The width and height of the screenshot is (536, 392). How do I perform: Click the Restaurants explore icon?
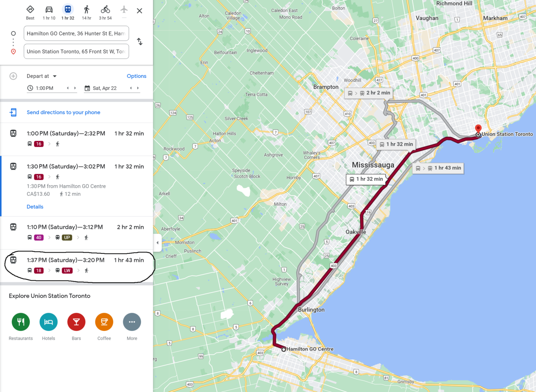[21, 322]
